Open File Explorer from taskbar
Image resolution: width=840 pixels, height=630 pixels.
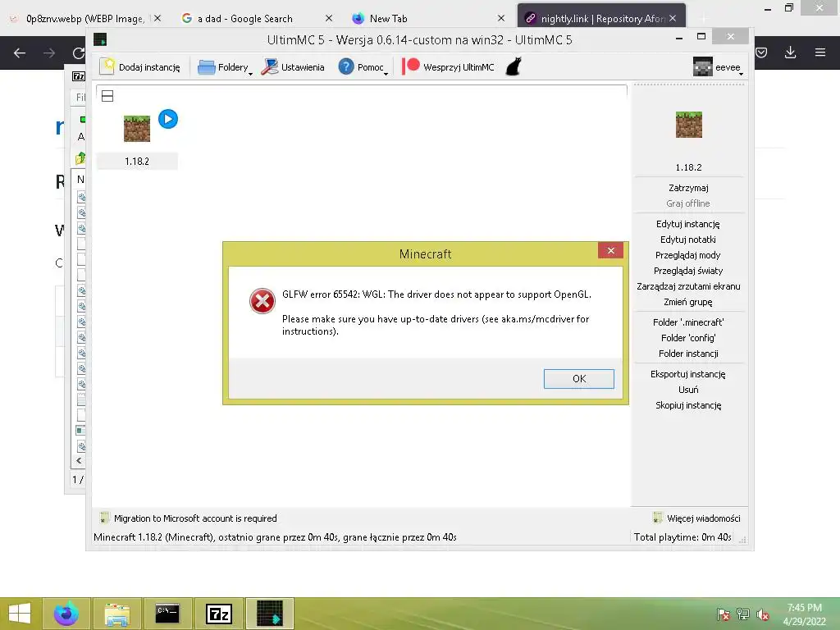pos(116,614)
